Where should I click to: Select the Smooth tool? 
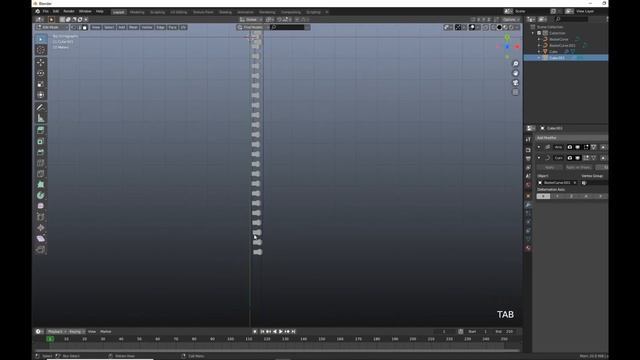click(x=41, y=206)
